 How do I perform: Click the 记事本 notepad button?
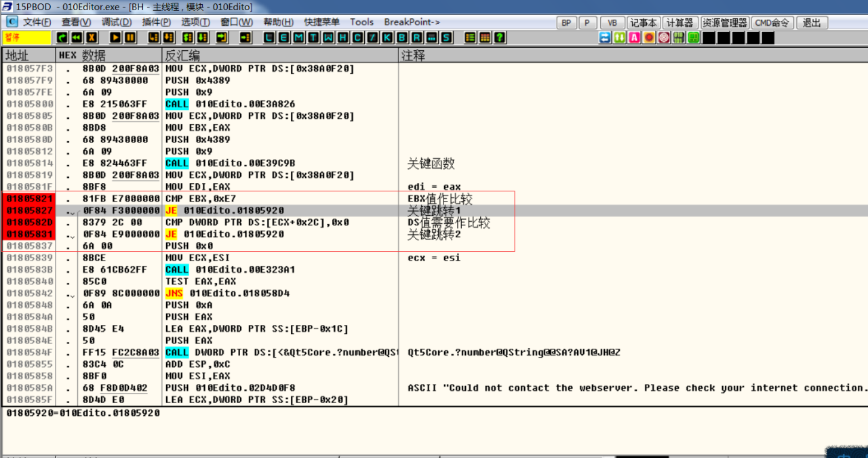pos(643,22)
